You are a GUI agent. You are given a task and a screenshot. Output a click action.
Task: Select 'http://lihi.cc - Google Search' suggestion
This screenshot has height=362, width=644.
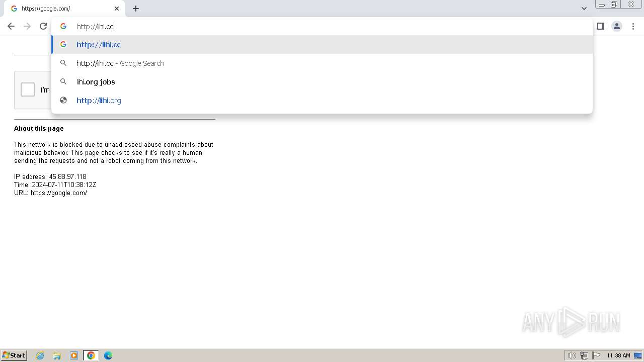(322, 63)
